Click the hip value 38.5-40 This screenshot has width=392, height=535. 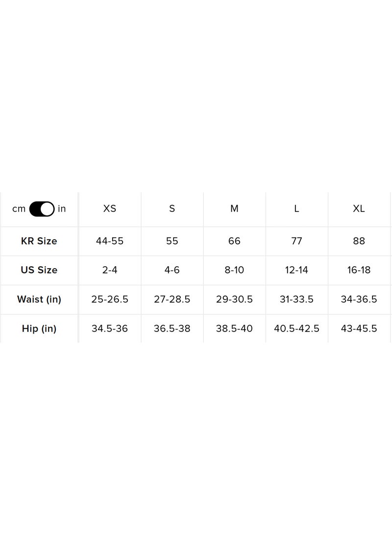coord(234,329)
